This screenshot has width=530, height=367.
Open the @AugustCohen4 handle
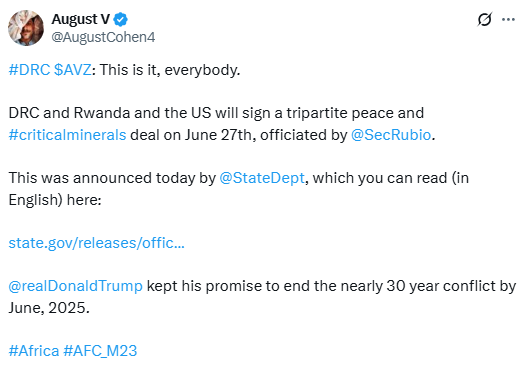click(x=103, y=37)
